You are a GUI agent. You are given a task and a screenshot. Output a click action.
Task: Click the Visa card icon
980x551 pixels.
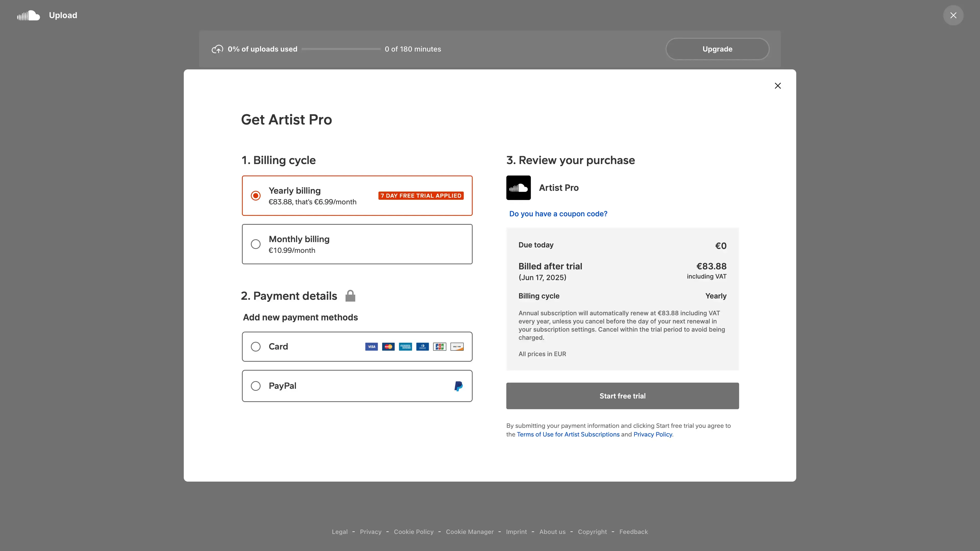coord(371,346)
